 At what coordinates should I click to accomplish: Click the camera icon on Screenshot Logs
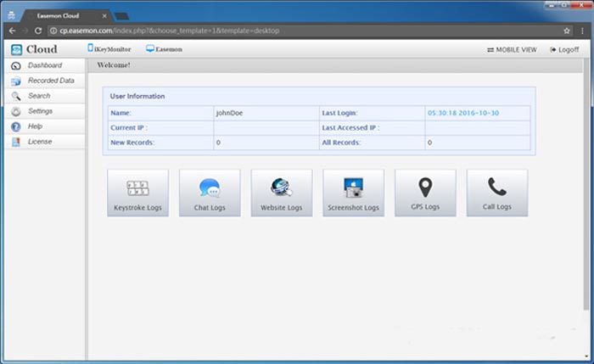tap(354, 188)
